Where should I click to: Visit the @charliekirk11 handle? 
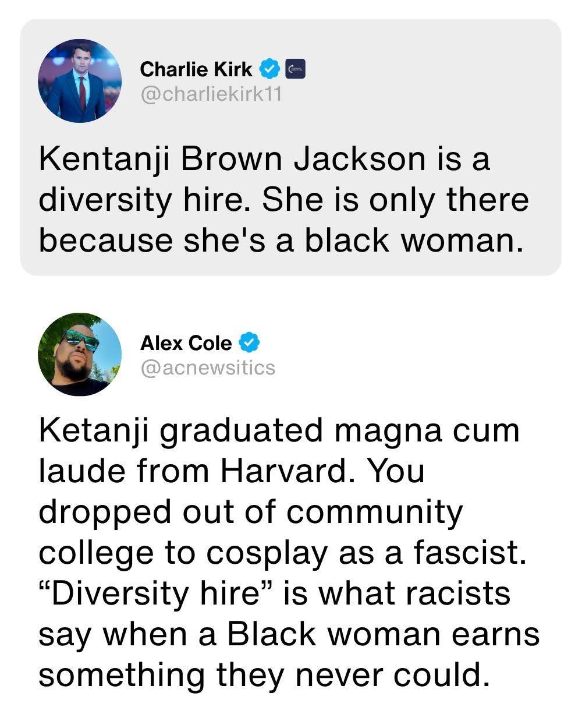(x=211, y=94)
